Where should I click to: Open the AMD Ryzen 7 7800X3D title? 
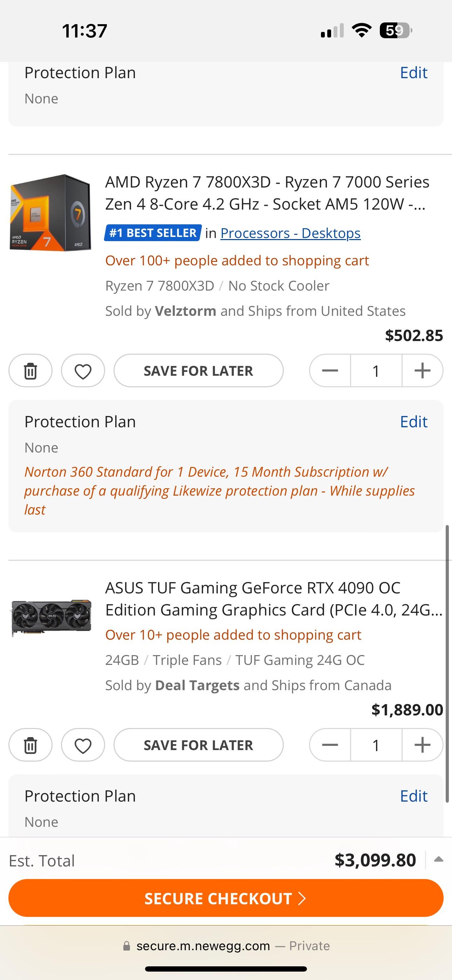click(x=267, y=193)
